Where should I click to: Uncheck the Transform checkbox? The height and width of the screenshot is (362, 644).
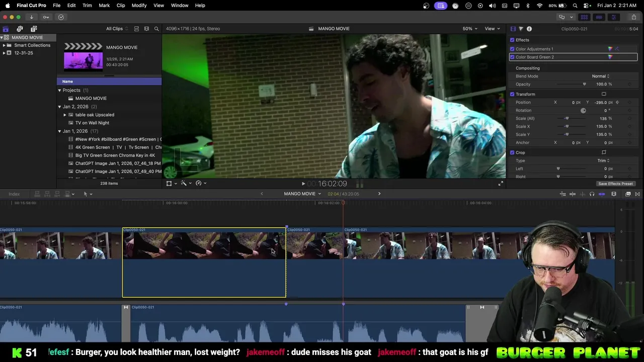(x=512, y=94)
